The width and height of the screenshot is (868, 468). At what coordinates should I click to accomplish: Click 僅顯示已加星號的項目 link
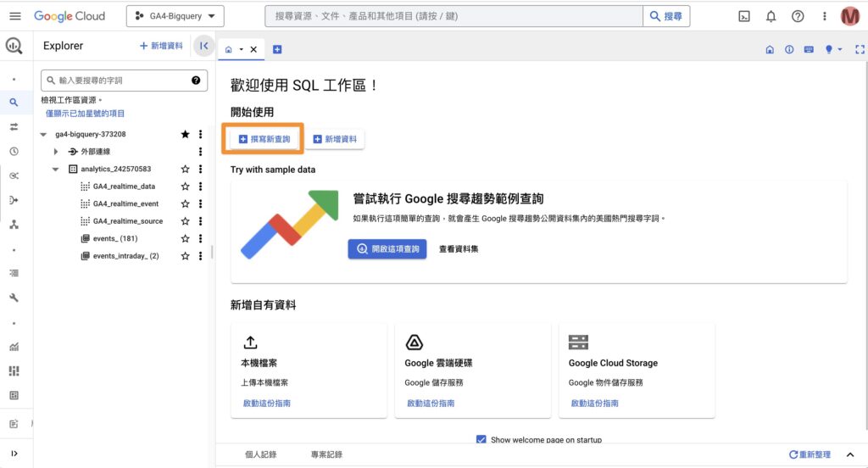coord(86,114)
